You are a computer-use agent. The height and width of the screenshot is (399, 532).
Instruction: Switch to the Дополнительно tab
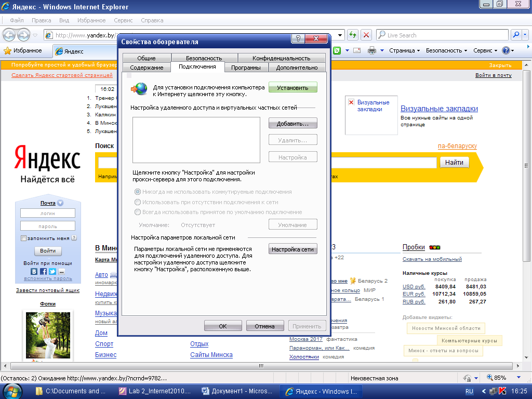pyautogui.click(x=297, y=68)
